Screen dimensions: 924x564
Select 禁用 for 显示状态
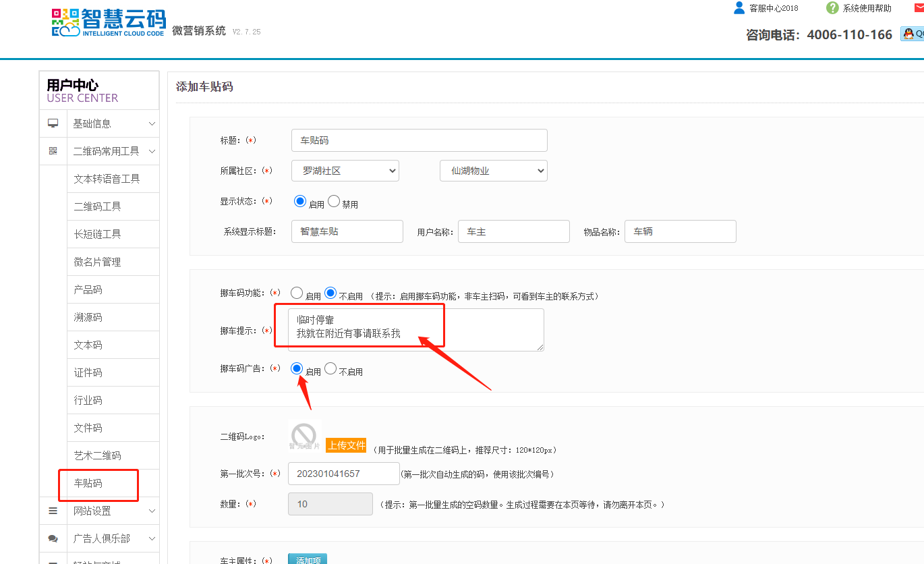[x=335, y=201]
